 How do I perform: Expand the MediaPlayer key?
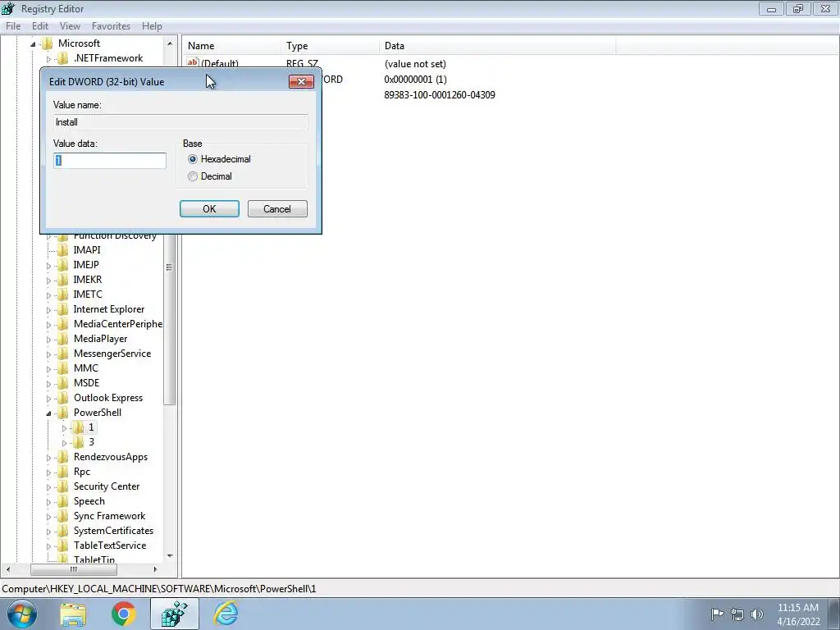[48, 339]
